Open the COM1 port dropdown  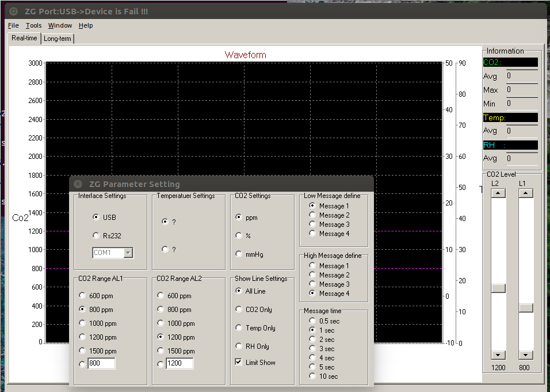point(128,253)
